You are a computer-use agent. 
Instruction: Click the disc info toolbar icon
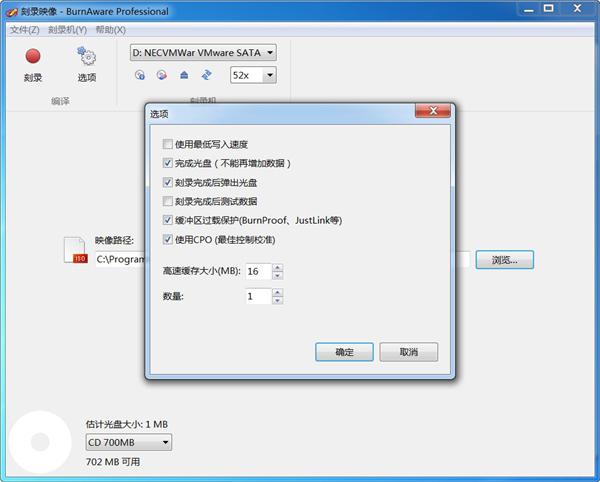(x=140, y=75)
